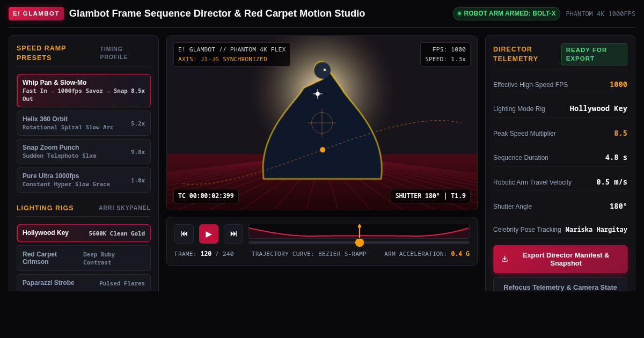The width and height of the screenshot is (644, 338).
Task: Click the orange trajectory dot in viewport
Action: click(x=323, y=150)
